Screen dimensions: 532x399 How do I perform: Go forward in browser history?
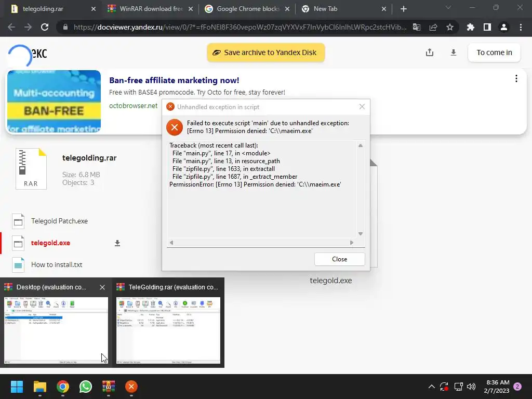click(x=28, y=27)
